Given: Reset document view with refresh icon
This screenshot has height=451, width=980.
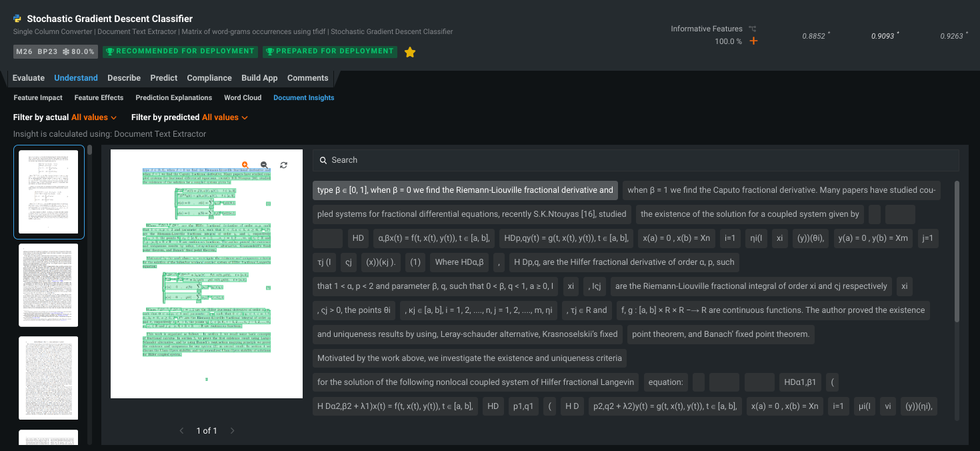Looking at the screenshot, I should [x=283, y=165].
